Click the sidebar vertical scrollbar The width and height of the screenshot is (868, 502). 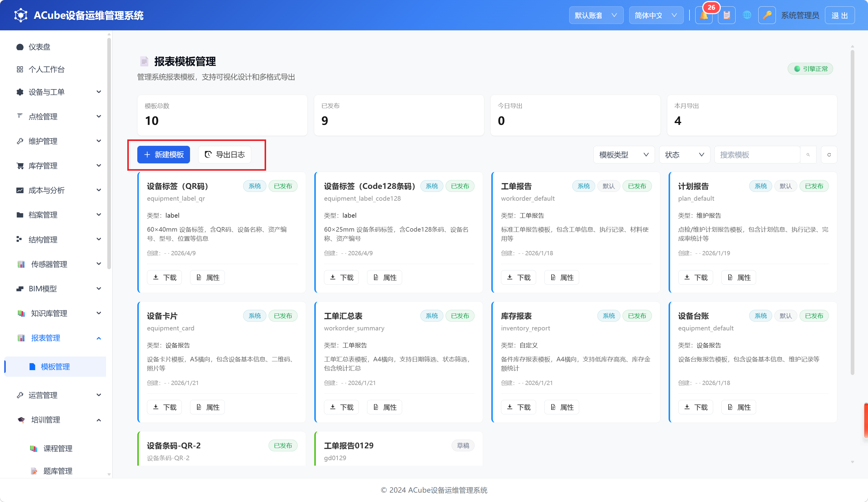pos(109,153)
